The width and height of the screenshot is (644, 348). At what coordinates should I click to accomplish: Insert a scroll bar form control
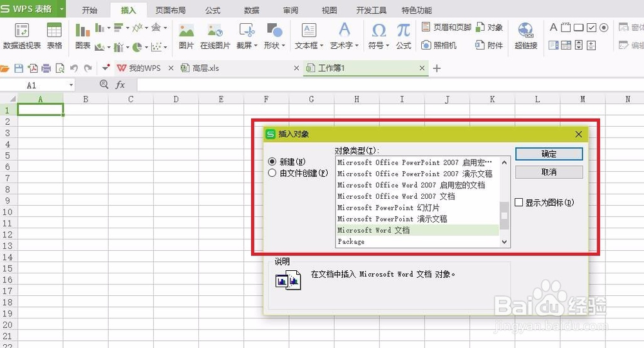pyautogui.click(x=578, y=45)
